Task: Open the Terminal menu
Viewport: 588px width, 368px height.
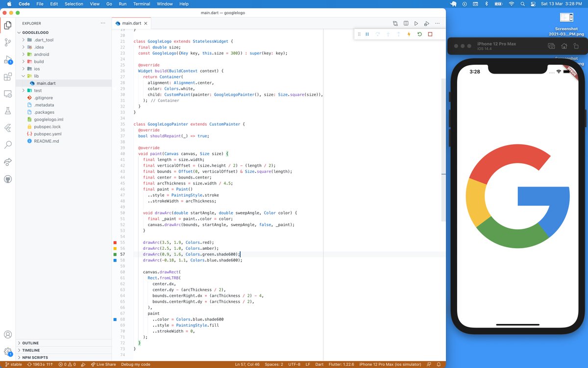Action: (x=142, y=4)
